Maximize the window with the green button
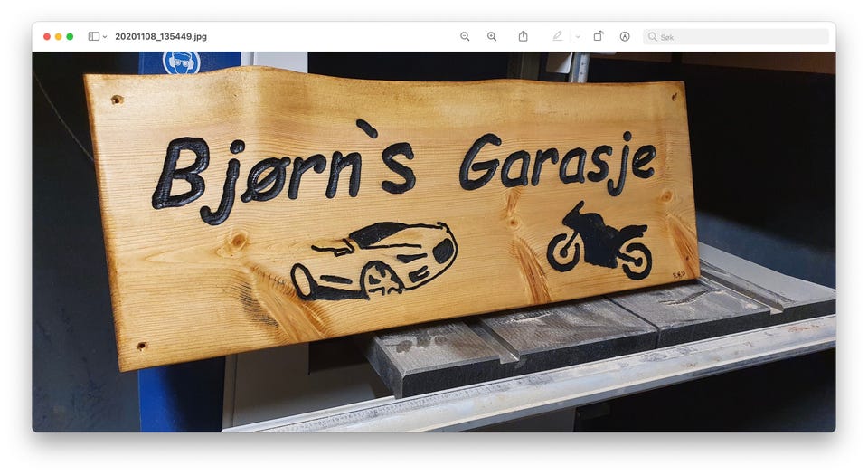 70,36
